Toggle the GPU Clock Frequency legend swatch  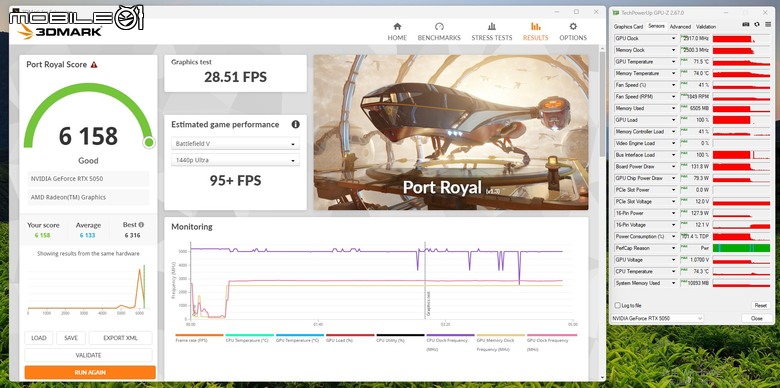[552, 335]
